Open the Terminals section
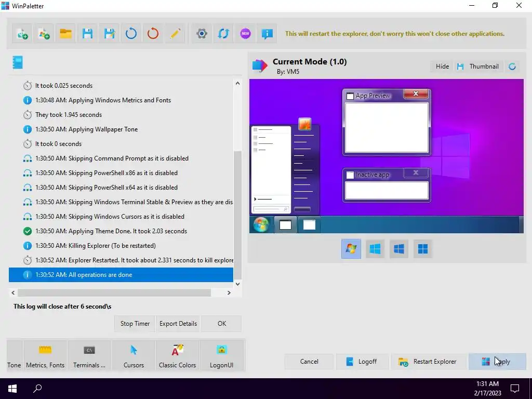 (x=89, y=356)
